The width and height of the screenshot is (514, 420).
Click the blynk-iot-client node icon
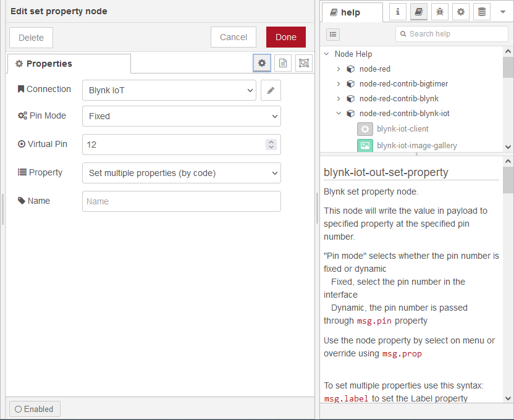[365, 129]
